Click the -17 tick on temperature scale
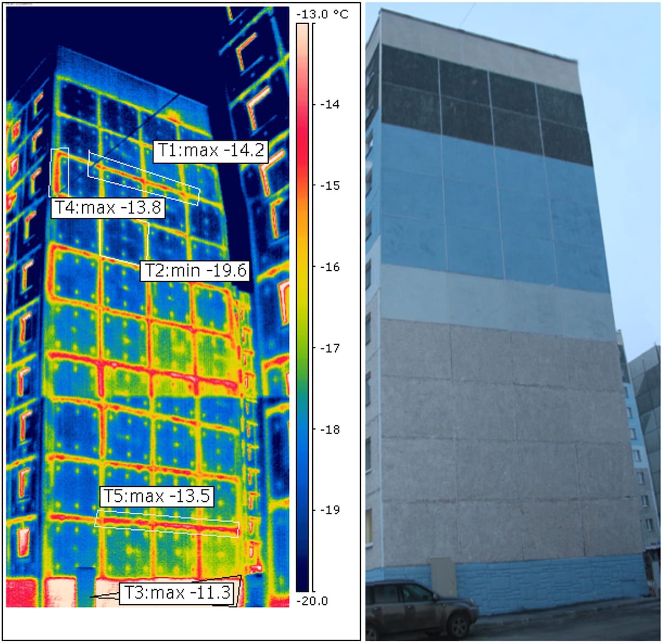 [x=329, y=348]
